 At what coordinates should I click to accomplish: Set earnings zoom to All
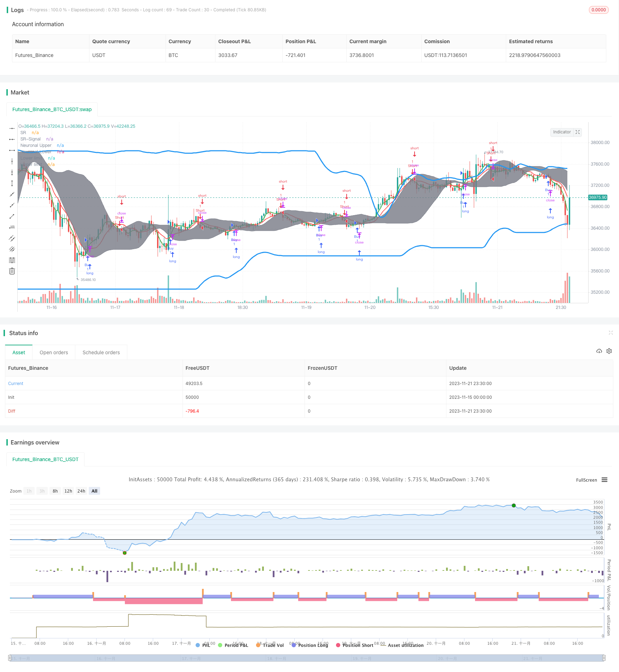click(94, 491)
